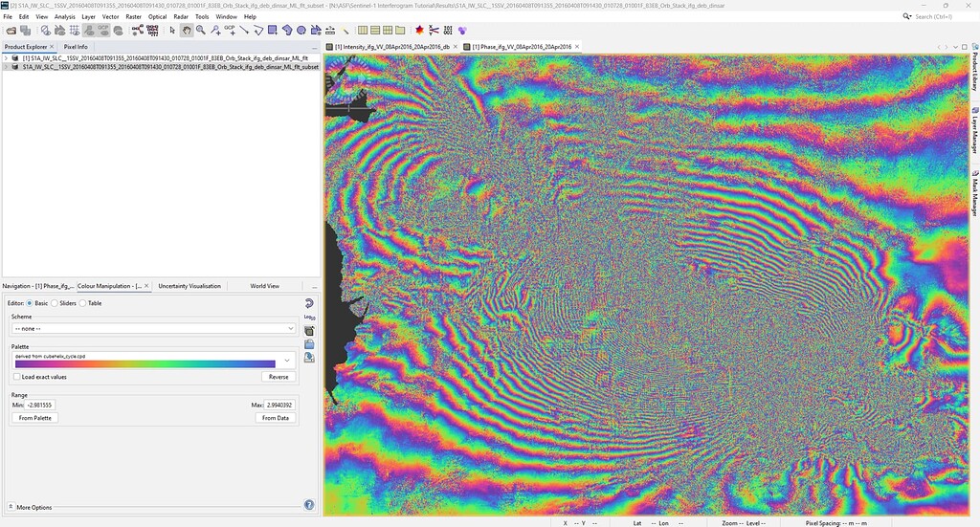The image size is (980, 527).
Task: Open the Radar menu
Action: (181, 16)
